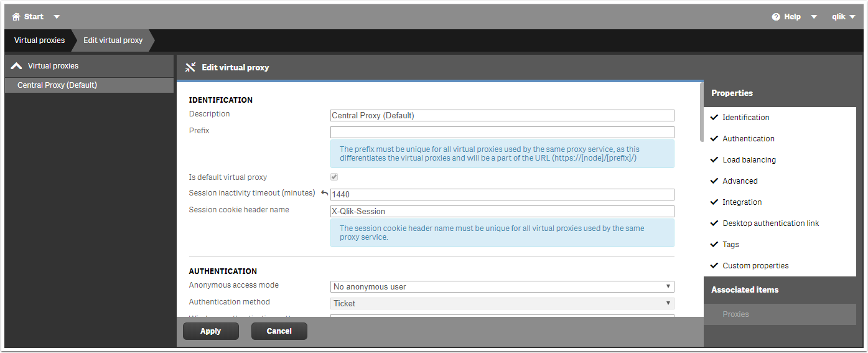Click the undo arrow next to Session inactivity timeout

tap(324, 194)
